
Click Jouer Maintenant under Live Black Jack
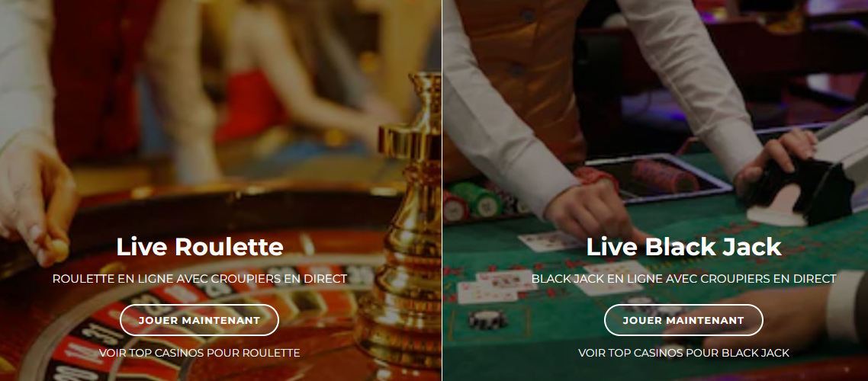[x=683, y=320]
